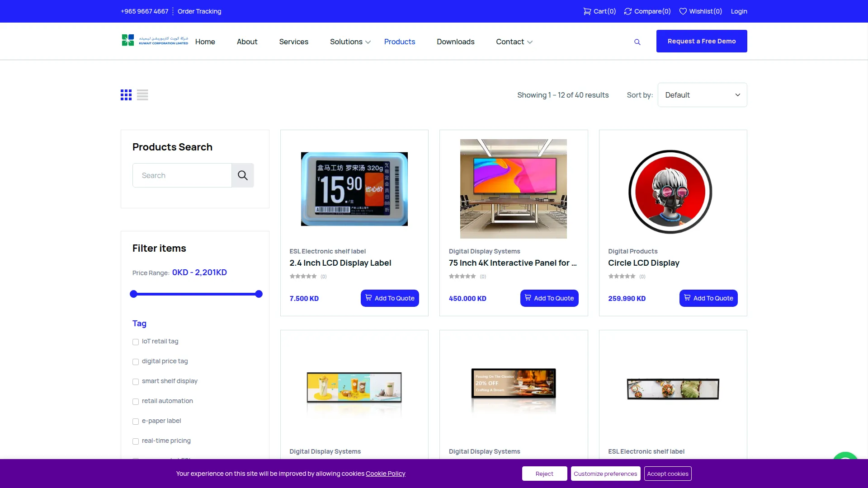The height and width of the screenshot is (488, 868).
Task: Focus the Products Search input field
Action: coord(182,175)
